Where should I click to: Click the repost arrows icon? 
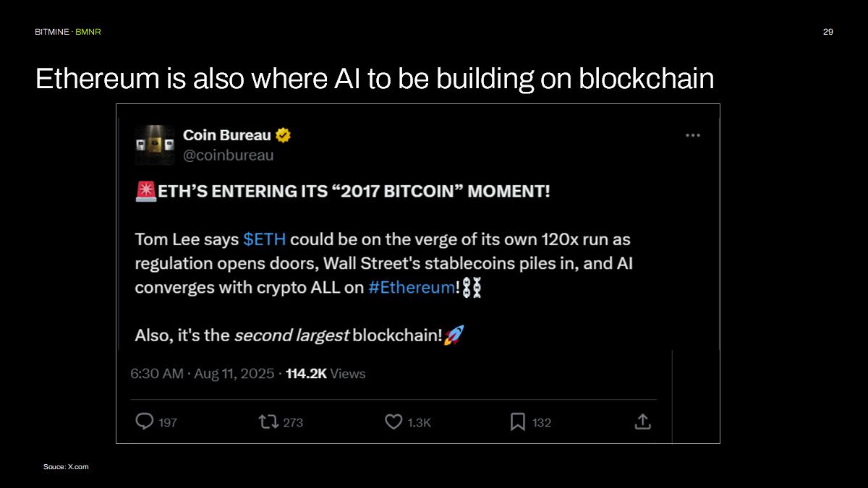pyautogui.click(x=268, y=421)
